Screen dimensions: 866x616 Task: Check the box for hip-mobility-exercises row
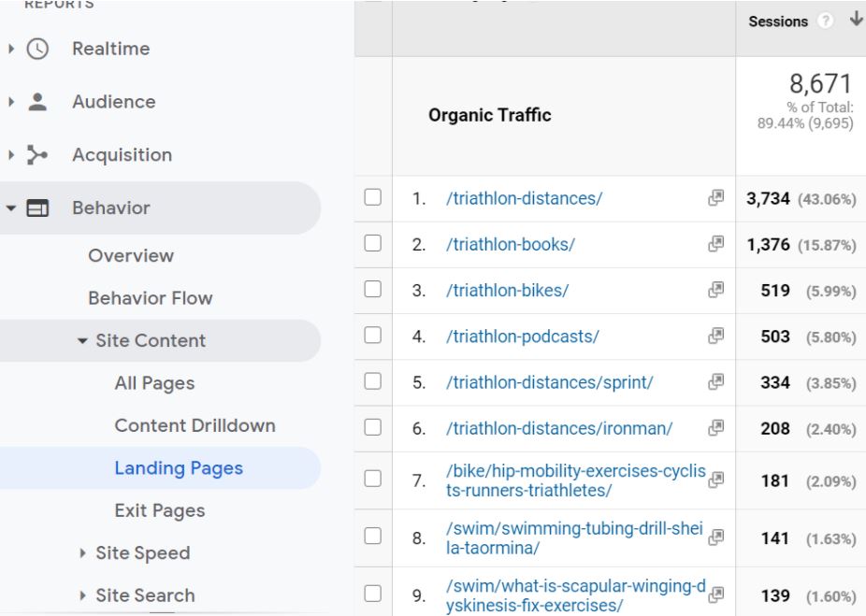(373, 479)
